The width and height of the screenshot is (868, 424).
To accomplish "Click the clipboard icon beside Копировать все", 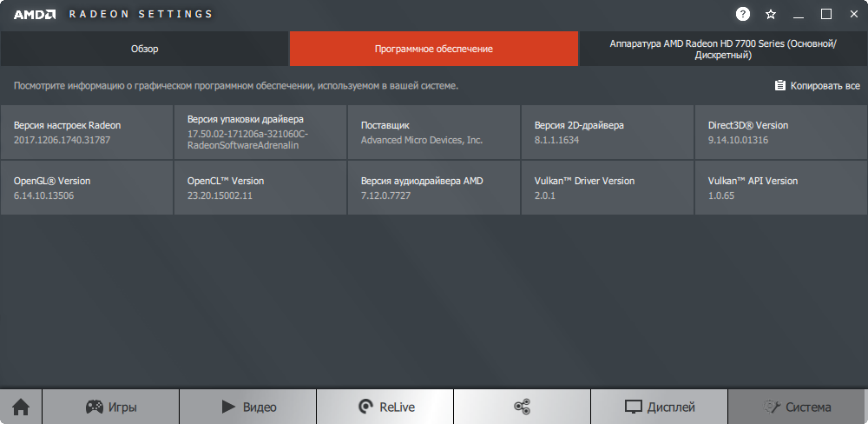I will pos(780,85).
